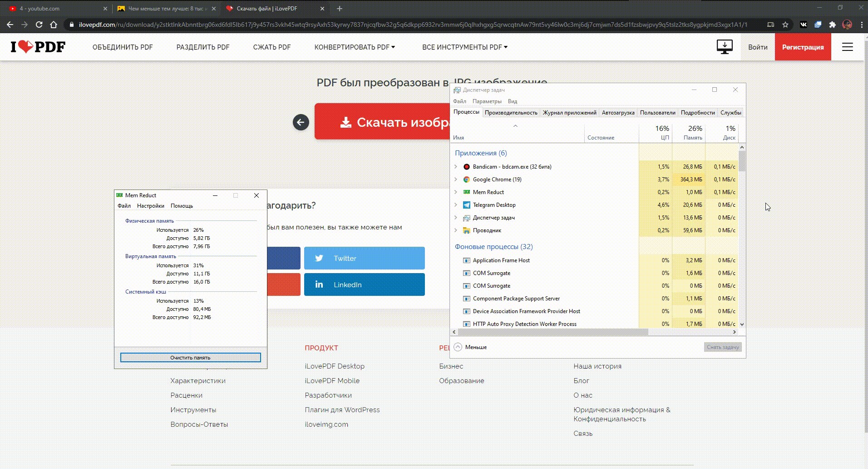Click the Google Chrome process icon
Viewport: 868px width, 469px height.
(466, 180)
